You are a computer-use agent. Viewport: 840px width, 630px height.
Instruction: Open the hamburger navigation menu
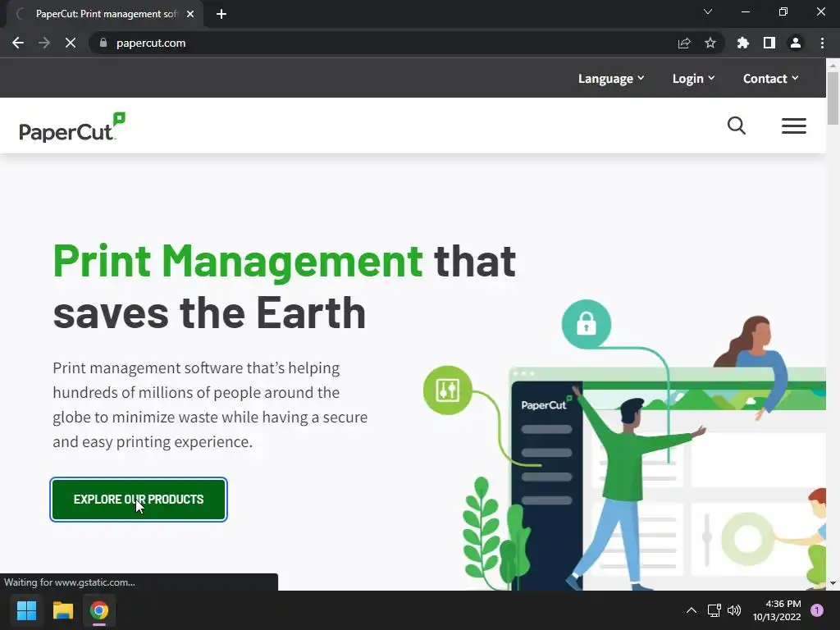point(793,126)
